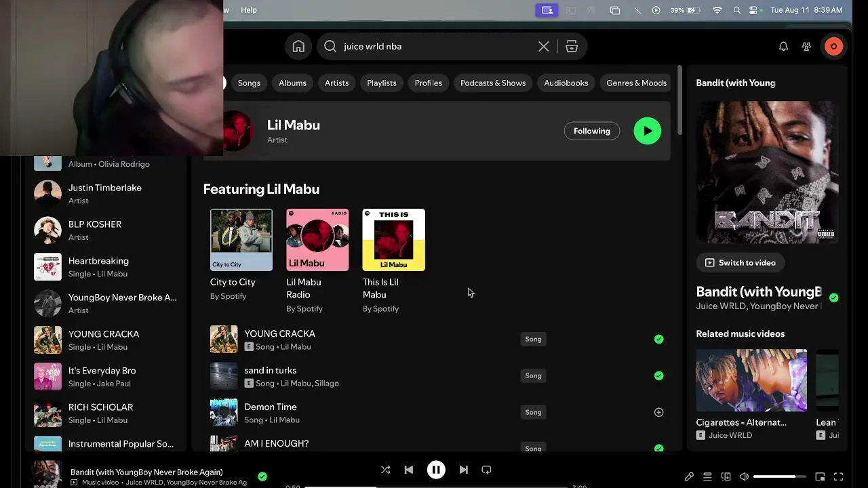Open Cigarettes related music video thumbnail
The height and width of the screenshot is (488, 868).
click(x=751, y=380)
